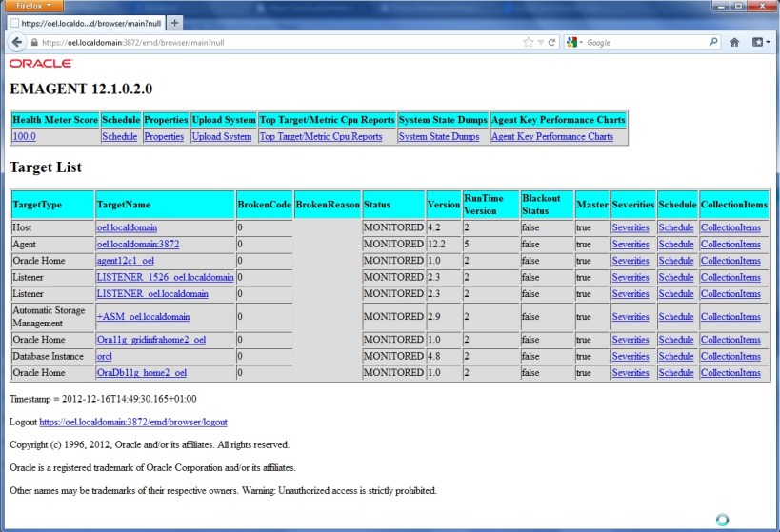780x532 pixels.
Task: Open the Schedule link under Health Meter row
Action: click(x=119, y=136)
